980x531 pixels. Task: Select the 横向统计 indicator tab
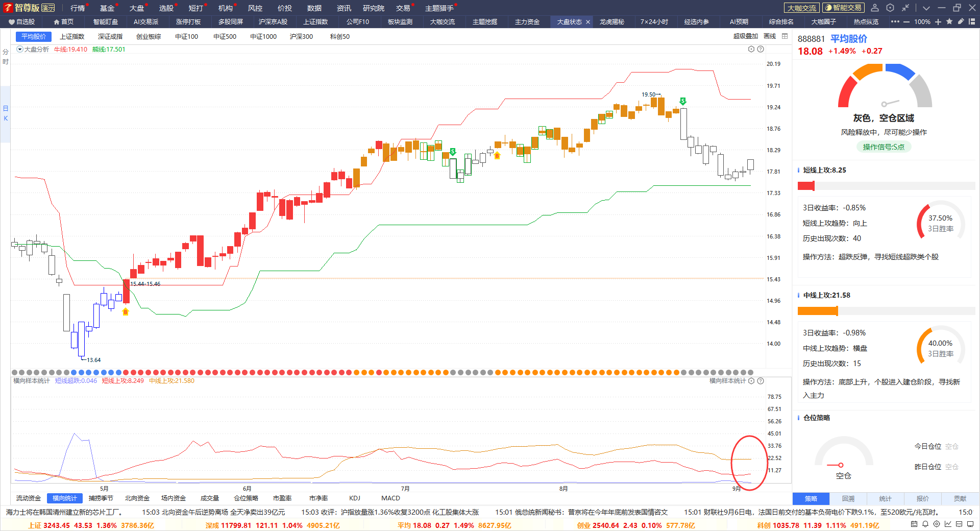click(x=65, y=498)
